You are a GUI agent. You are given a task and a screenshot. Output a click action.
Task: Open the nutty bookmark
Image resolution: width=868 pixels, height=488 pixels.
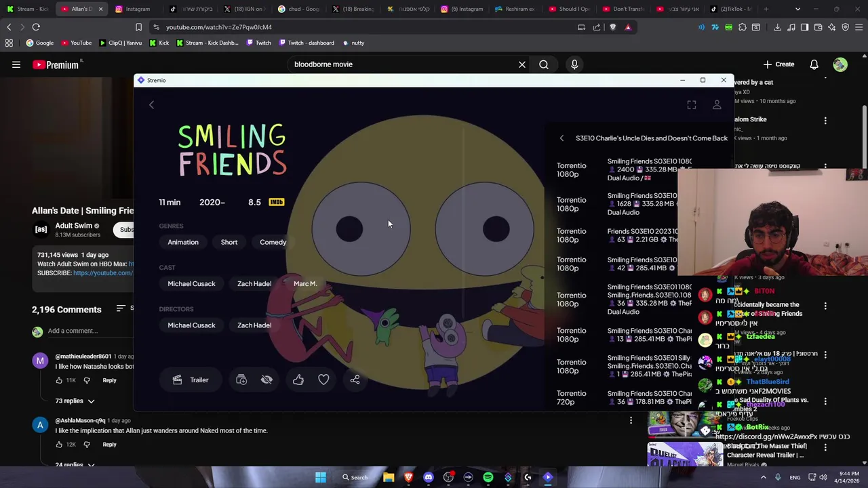point(353,43)
